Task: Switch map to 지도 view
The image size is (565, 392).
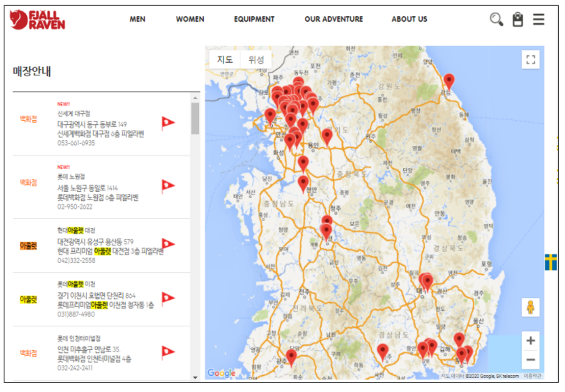Action: pos(225,60)
